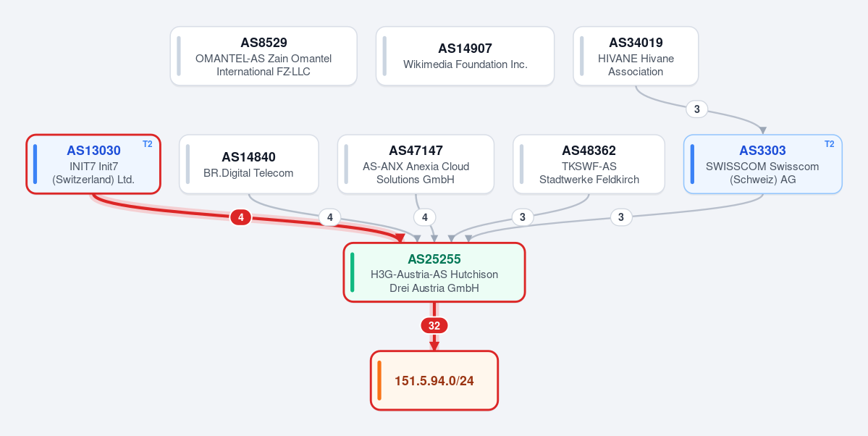Click the T2 tier tag on AS13030
Image resolution: width=868 pixels, height=436 pixels.
[147, 144]
